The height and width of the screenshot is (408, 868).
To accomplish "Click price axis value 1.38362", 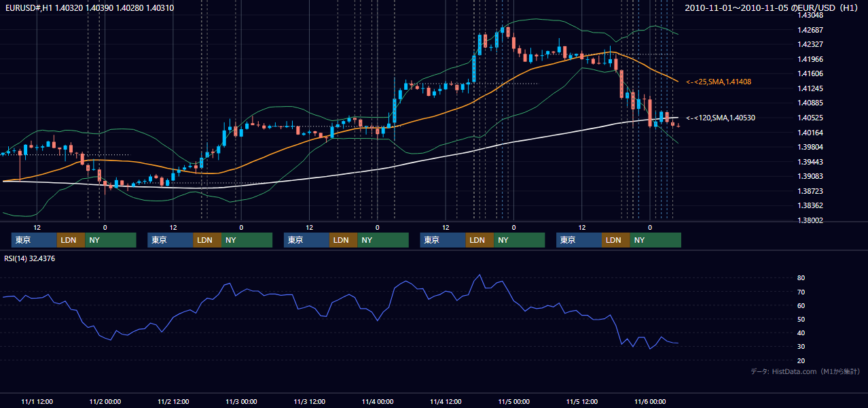I will (810, 205).
